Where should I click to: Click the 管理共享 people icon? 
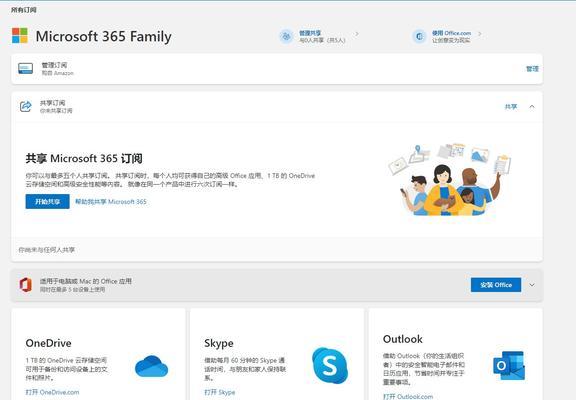286,36
